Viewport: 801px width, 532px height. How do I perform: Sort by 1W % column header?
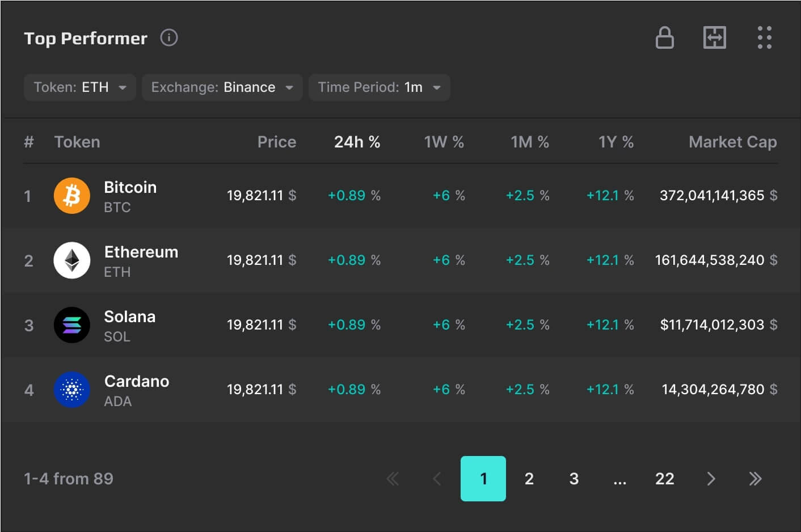[x=444, y=142]
